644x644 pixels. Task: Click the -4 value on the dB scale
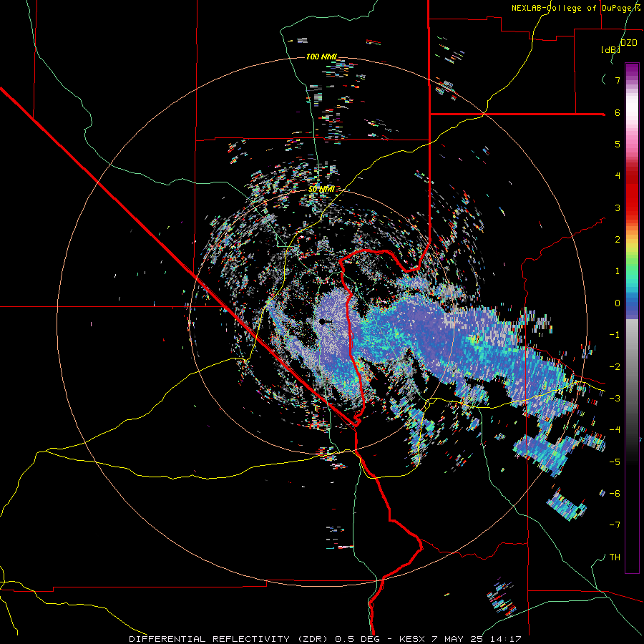615,430
